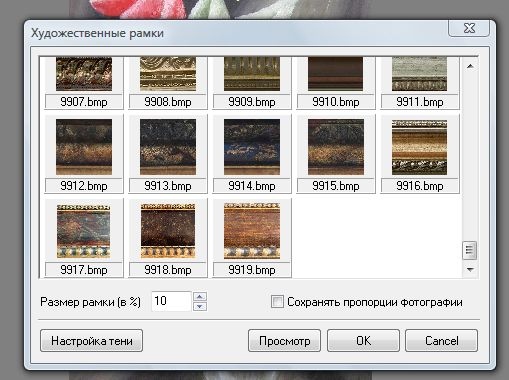This screenshot has width=509, height=380.
Task: Click the 9909.bmp file name label
Action: click(x=252, y=102)
